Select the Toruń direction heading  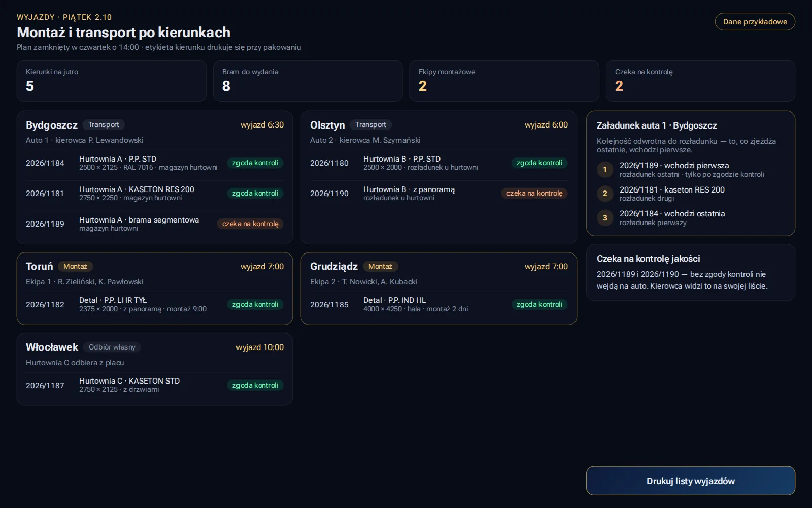pyautogui.click(x=40, y=266)
